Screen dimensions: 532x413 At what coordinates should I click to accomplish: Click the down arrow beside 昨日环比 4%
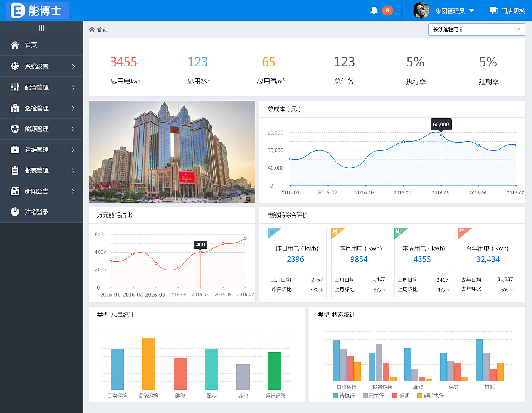pyautogui.click(x=321, y=290)
